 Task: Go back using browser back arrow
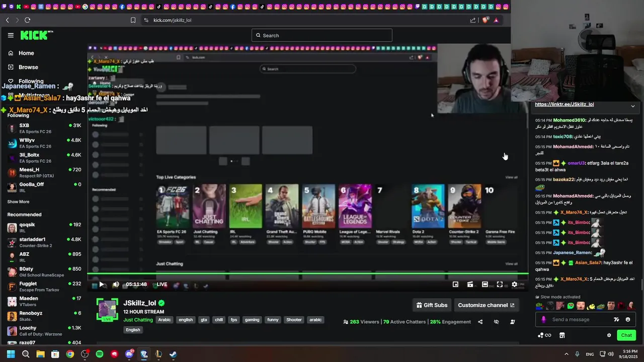(7, 20)
